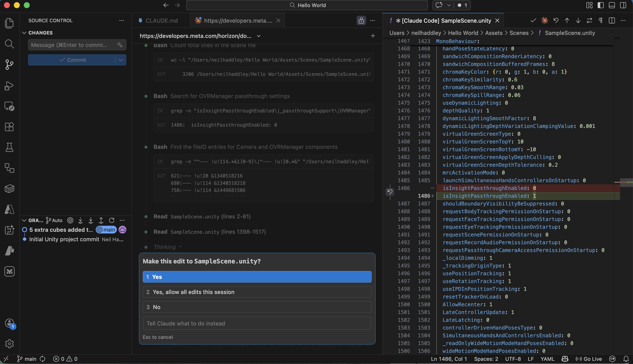Open the Explorer view in activity bar
633x364 pixels.
(9, 23)
